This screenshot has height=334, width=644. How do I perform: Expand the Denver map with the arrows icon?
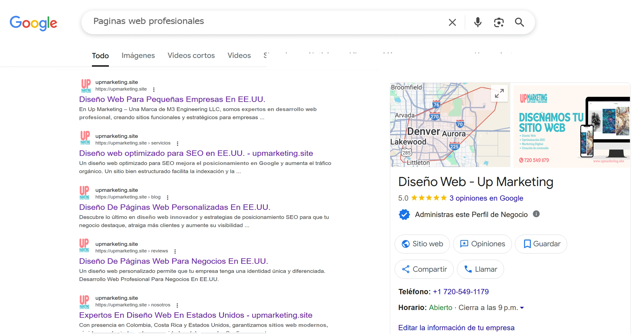pos(499,93)
